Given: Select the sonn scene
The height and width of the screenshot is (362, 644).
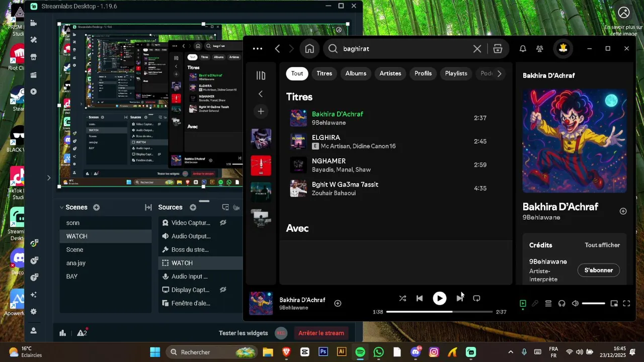Looking at the screenshot, I should coord(106,223).
